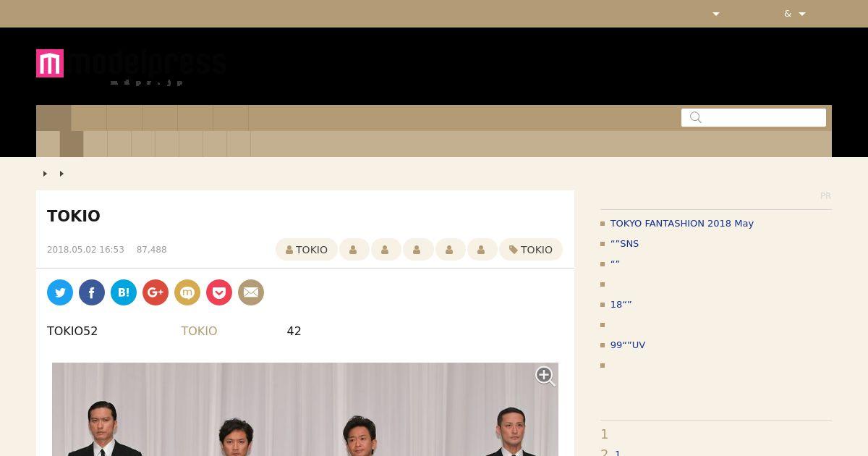The height and width of the screenshot is (456, 868).
Task: Select the TOKIO person tag pill
Action: pos(307,250)
